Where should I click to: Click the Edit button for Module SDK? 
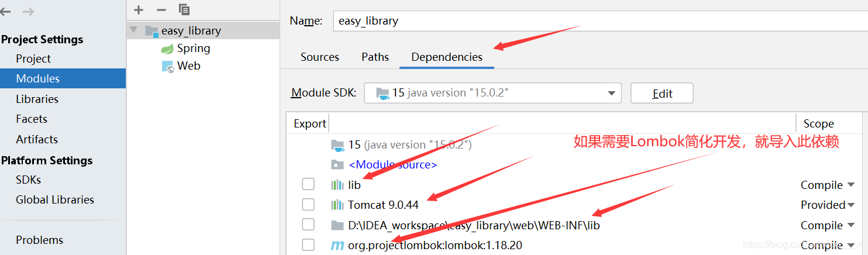tap(662, 94)
